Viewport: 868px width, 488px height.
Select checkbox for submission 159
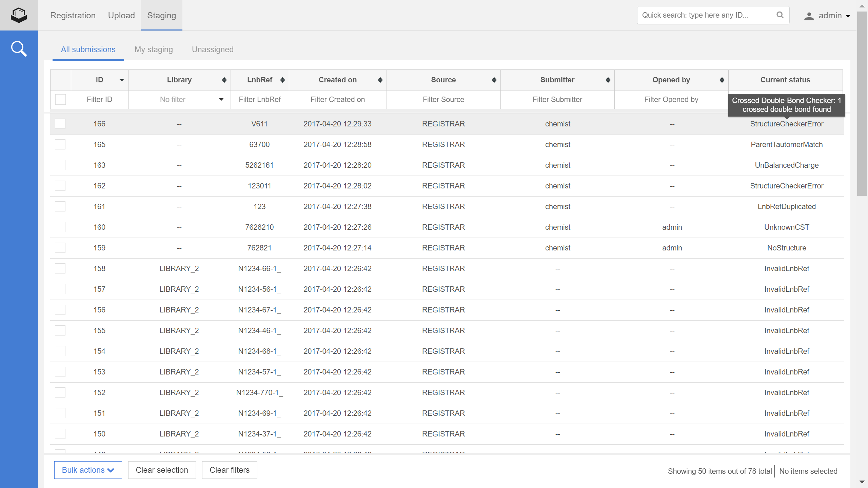[60, 248]
